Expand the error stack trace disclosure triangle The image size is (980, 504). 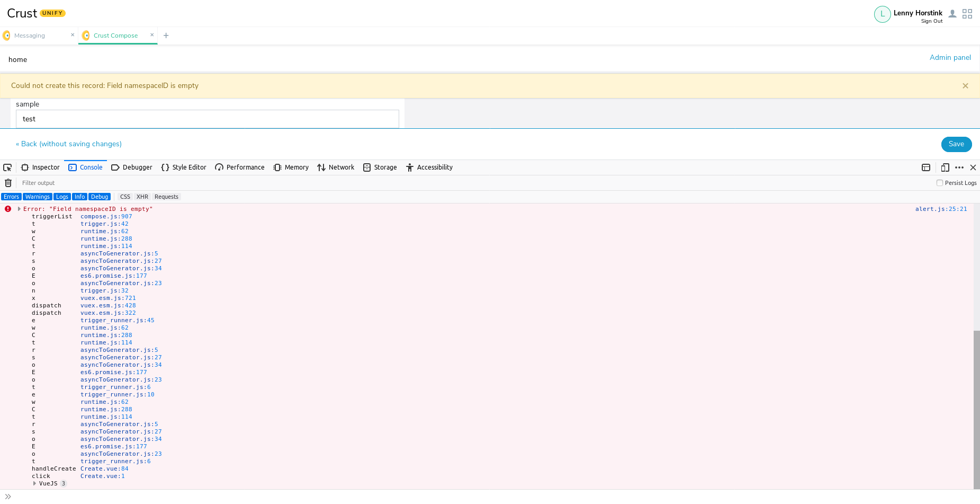tap(19, 209)
